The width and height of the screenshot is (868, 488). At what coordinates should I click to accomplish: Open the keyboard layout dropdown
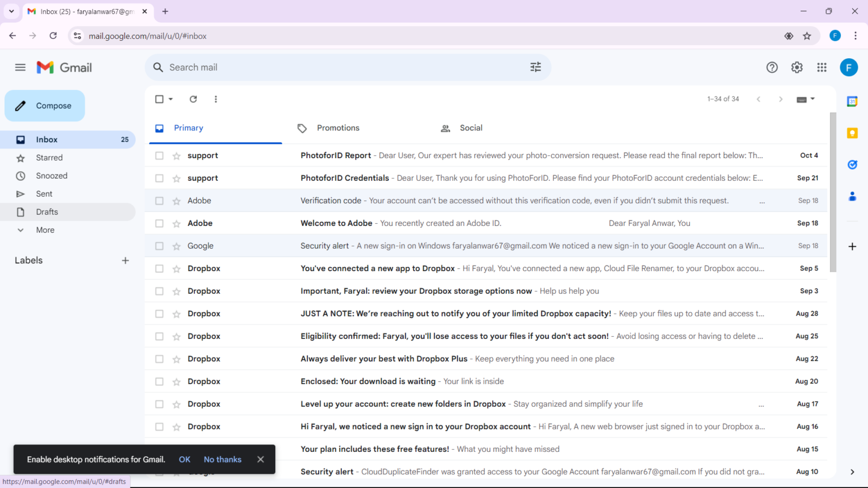[x=806, y=99]
